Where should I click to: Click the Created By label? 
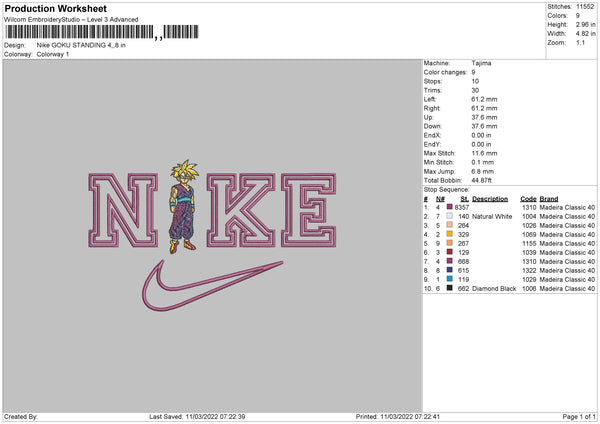(21, 416)
